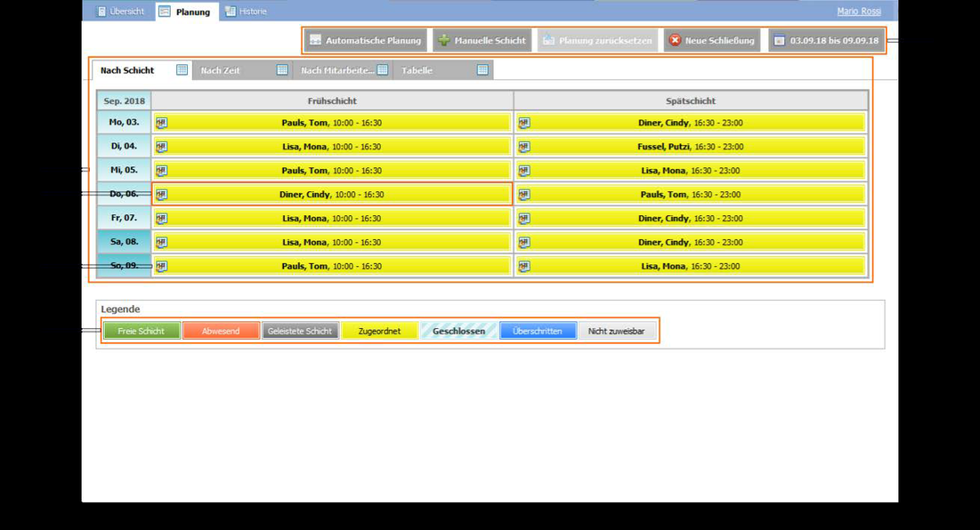980x530 pixels.
Task: Click the grid icon on Nach Mitarbeiter tab
Action: coord(383,69)
